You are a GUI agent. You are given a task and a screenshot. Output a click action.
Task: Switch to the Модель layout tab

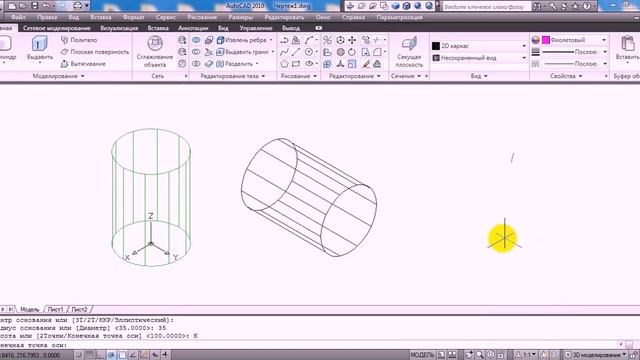coord(29,309)
